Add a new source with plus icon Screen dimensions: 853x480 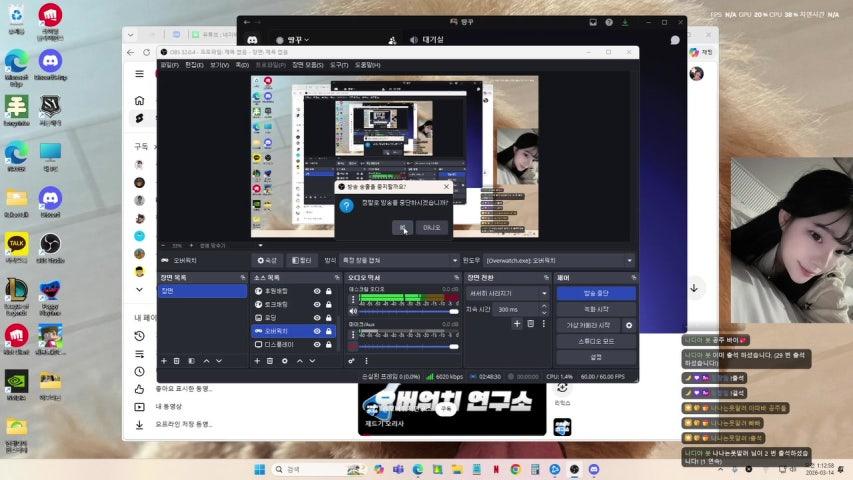tap(257, 361)
